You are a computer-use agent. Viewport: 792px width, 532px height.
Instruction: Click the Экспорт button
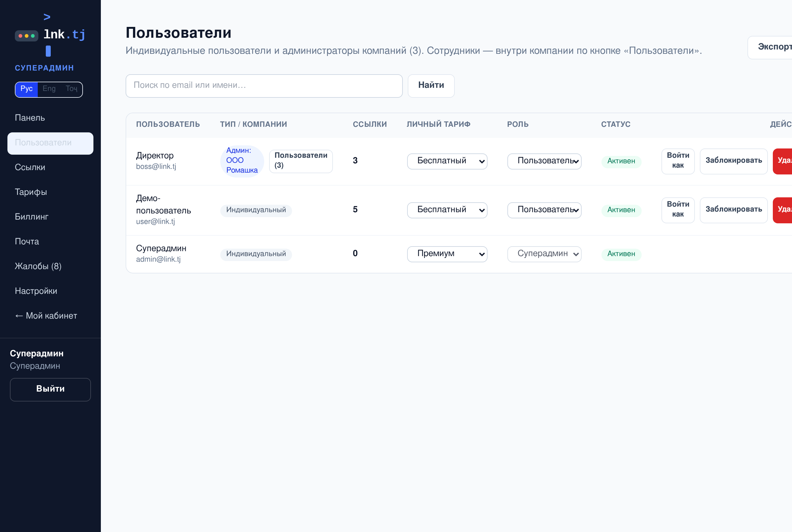pos(770,47)
